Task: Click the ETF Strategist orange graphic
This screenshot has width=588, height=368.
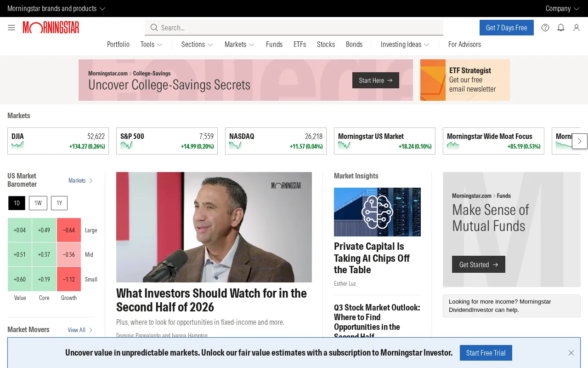Action: point(433,80)
